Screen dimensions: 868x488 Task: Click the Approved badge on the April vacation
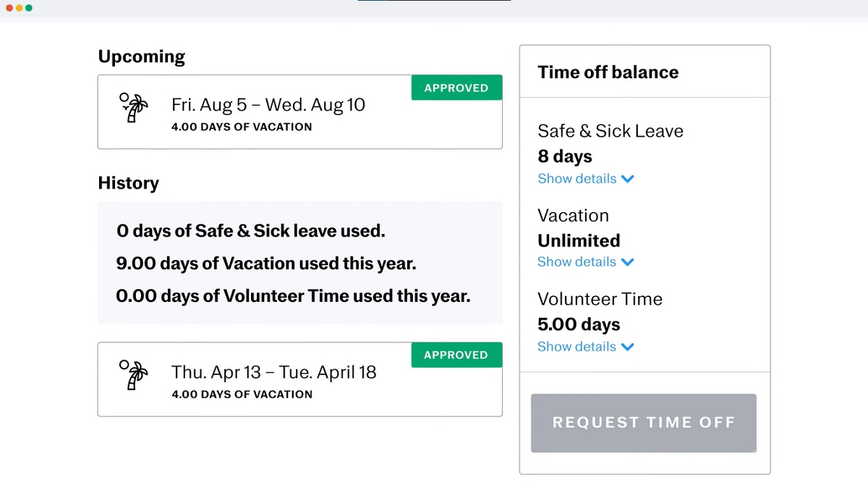pos(456,355)
